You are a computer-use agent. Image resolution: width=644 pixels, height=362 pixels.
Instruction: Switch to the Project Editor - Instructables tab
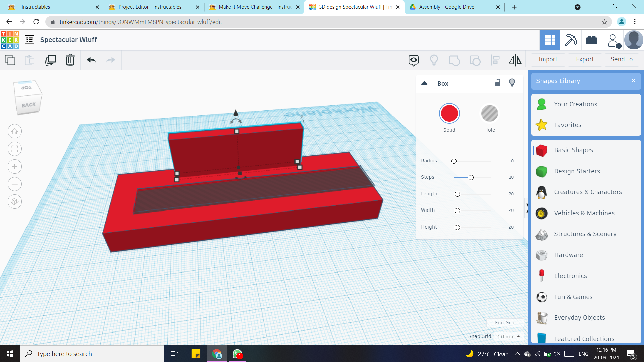[x=150, y=7]
